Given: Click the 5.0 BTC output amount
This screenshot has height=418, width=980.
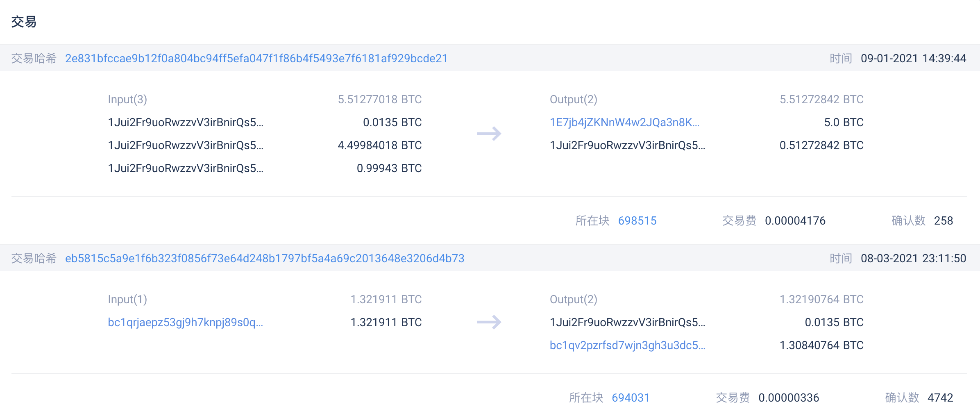Looking at the screenshot, I should point(844,123).
